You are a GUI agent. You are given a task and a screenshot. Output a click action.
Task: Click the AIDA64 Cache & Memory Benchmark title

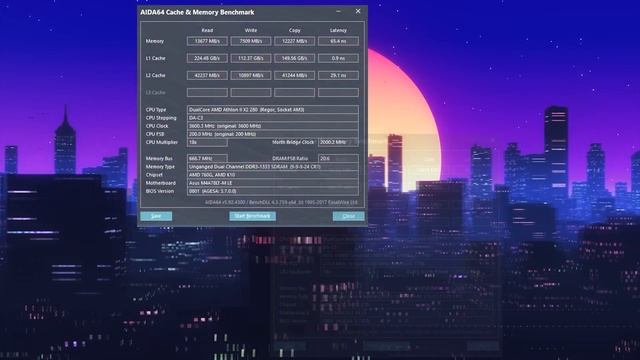coord(197,12)
